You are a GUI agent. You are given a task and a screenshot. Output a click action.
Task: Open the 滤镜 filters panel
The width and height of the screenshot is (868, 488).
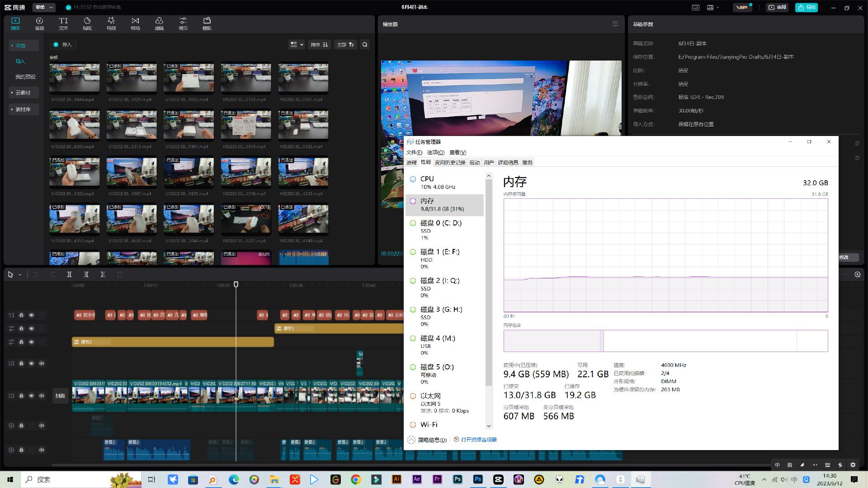(159, 23)
